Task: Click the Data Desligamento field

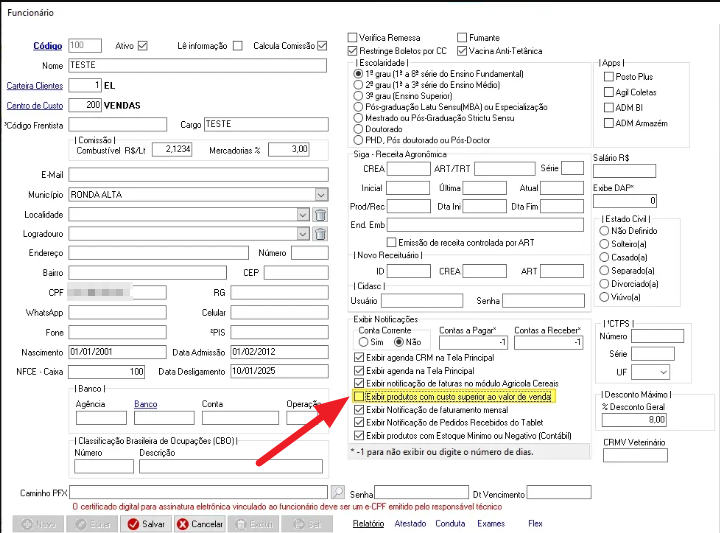Action: (280, 371)
